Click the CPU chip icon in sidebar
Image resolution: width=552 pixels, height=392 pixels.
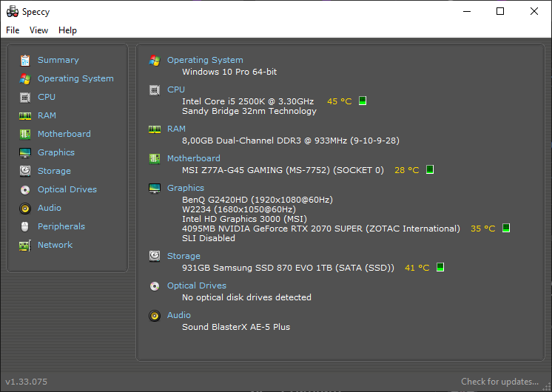[x=25, y=97]
